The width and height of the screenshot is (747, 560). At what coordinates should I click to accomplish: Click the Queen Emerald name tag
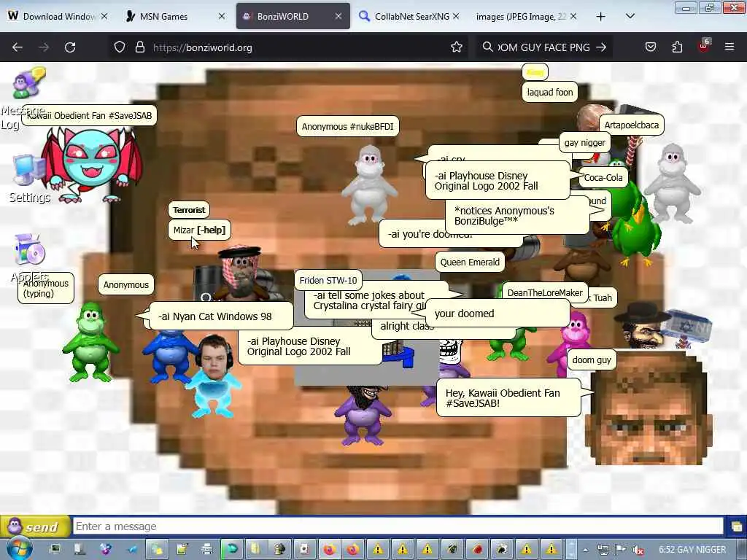[470, 262]
